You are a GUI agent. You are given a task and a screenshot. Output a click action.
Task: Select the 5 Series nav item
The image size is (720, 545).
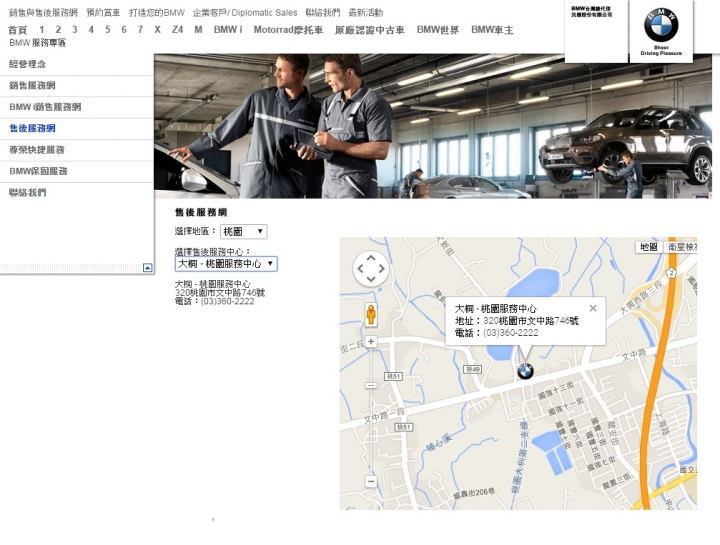point(107,30)
